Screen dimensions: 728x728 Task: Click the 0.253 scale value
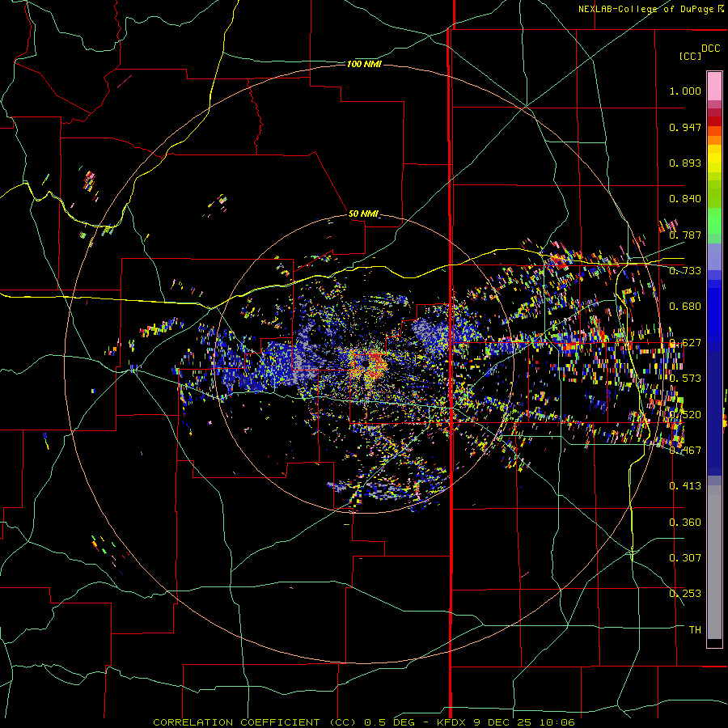(685, 594)
